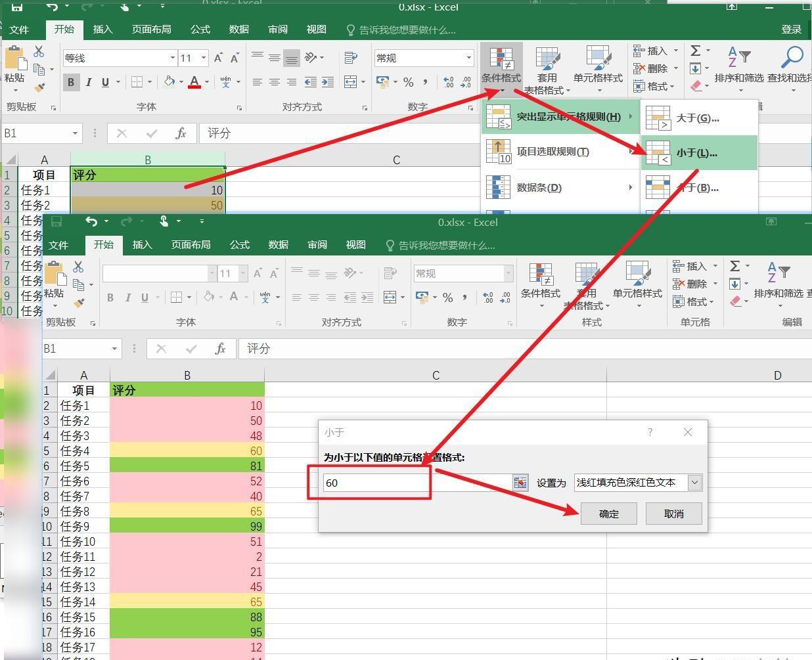Viewport: 812px width, 660px height.
Task: Click the Cut scissors in upper window
Action: point(39,51)
